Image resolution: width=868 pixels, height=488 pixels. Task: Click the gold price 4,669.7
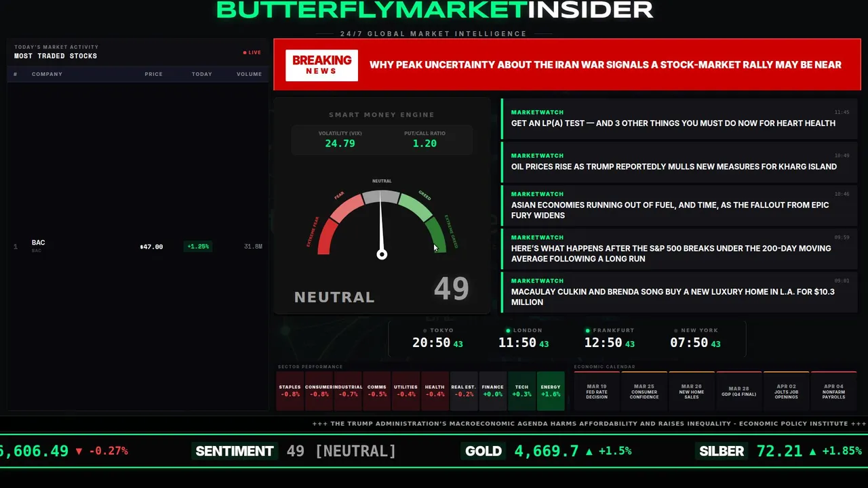click(547, 451)
